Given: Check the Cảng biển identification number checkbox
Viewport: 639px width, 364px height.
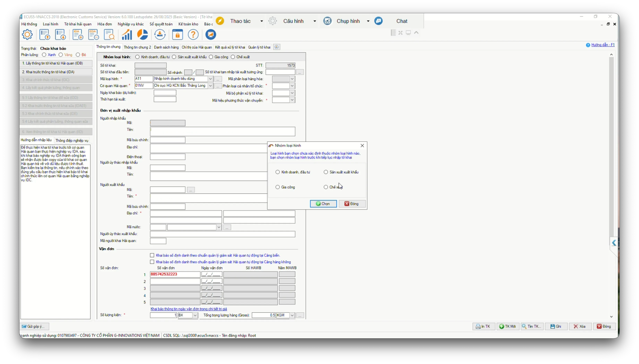Looking at the screenshot, I should 152,255.
